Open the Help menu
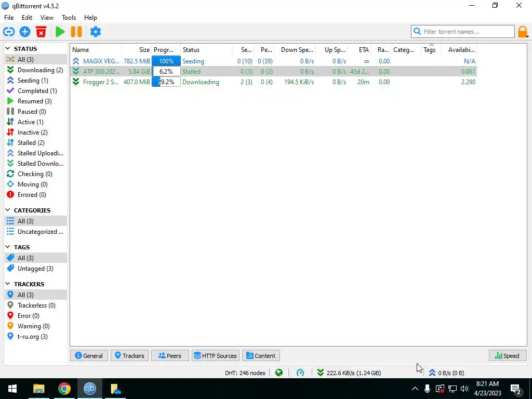Viewport: 532px width, 399px height. (90, 18)
